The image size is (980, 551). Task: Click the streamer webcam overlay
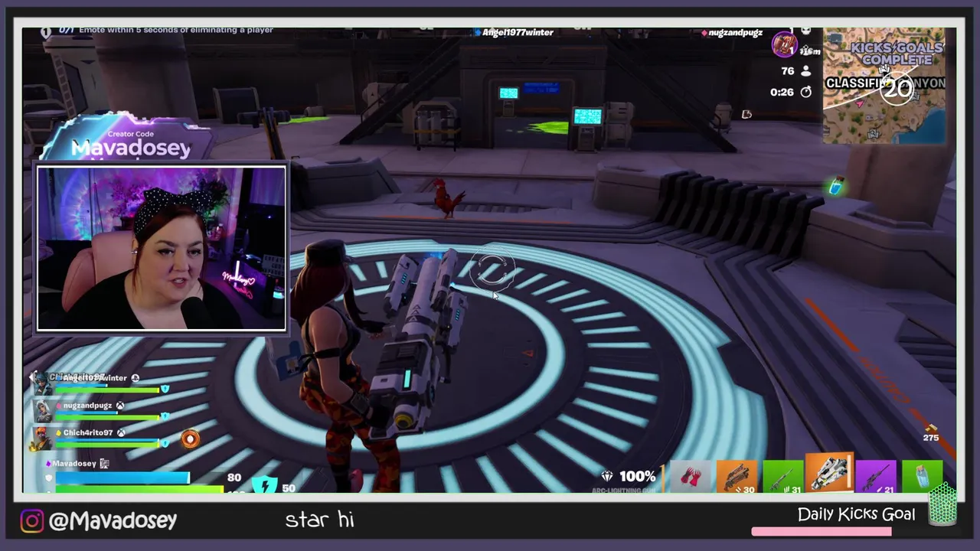point(162,249)
